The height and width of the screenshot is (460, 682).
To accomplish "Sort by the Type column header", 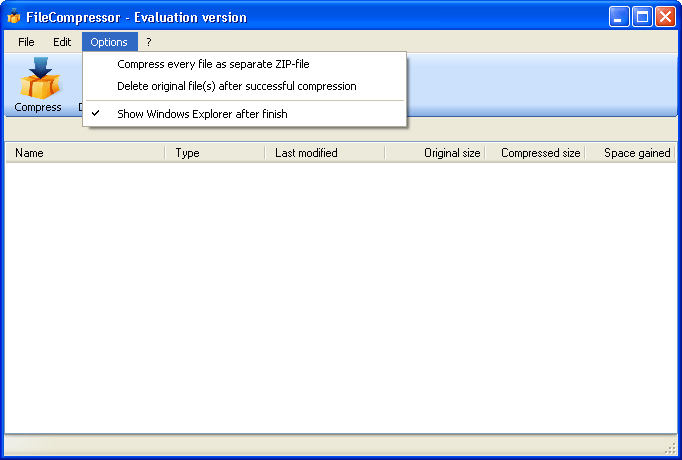I will click(x=214, y=153).
